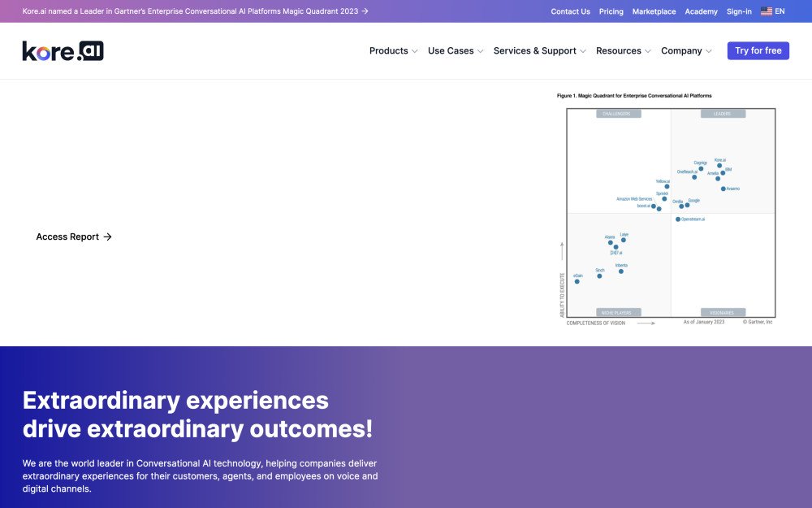Open the Company menu
The height and width of the screenshot is (508, 812).
(x=681, y=50)
